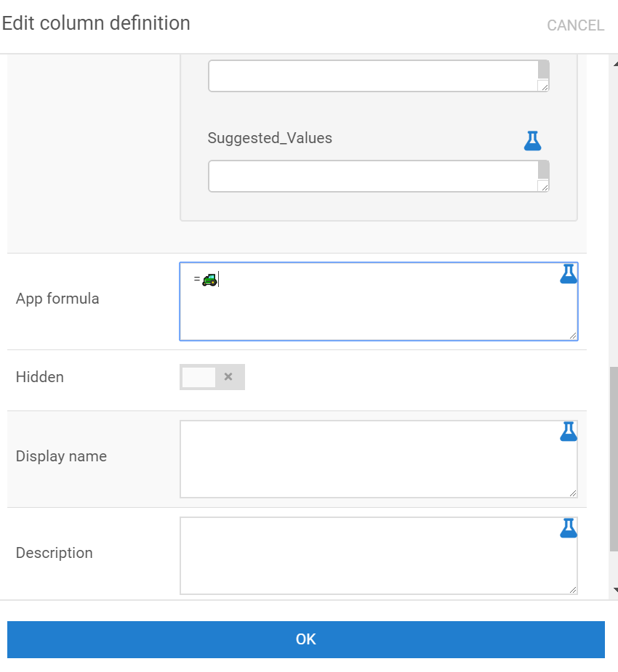Viewport: 618px width, 672px height.
Task: Open the Expression Assistant for App formula
Action: pyautogui.click(x=568, y=273)
